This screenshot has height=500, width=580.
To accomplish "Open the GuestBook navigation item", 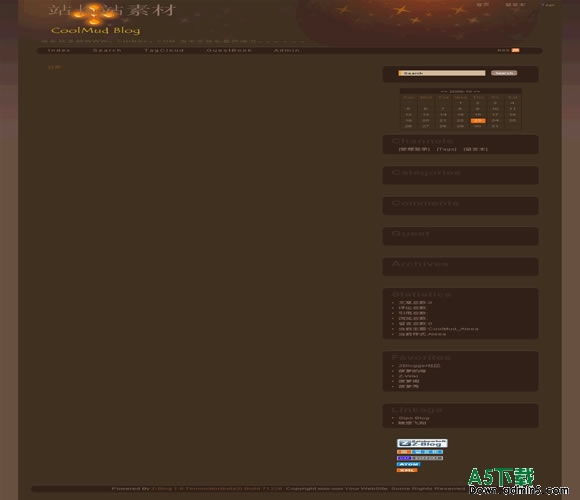I will point(229,50).
